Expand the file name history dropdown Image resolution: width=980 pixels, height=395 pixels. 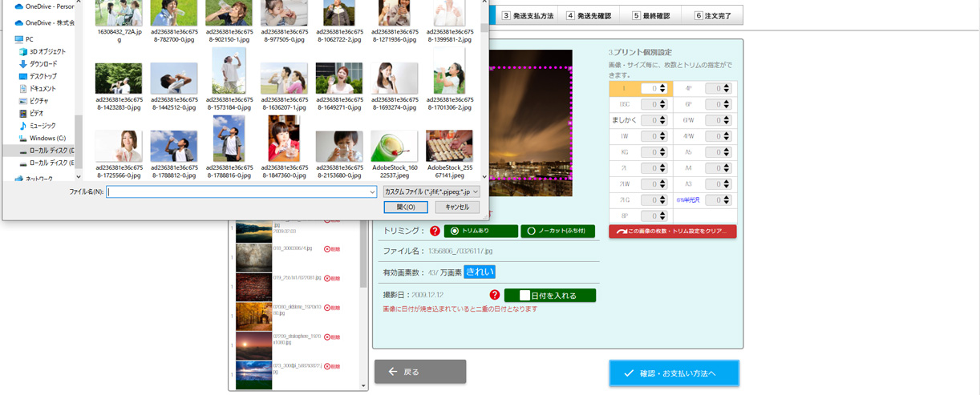click(x=372, y=192)
